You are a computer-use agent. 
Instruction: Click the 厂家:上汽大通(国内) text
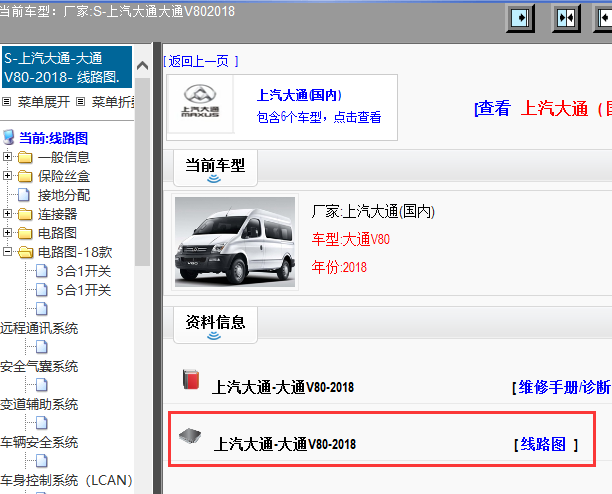coord(373,211)
